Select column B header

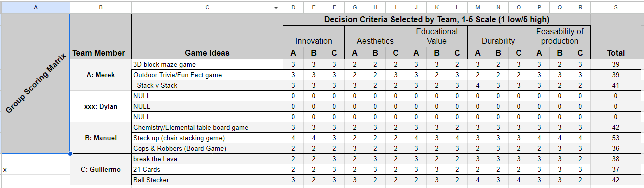[x=101, y=7]
